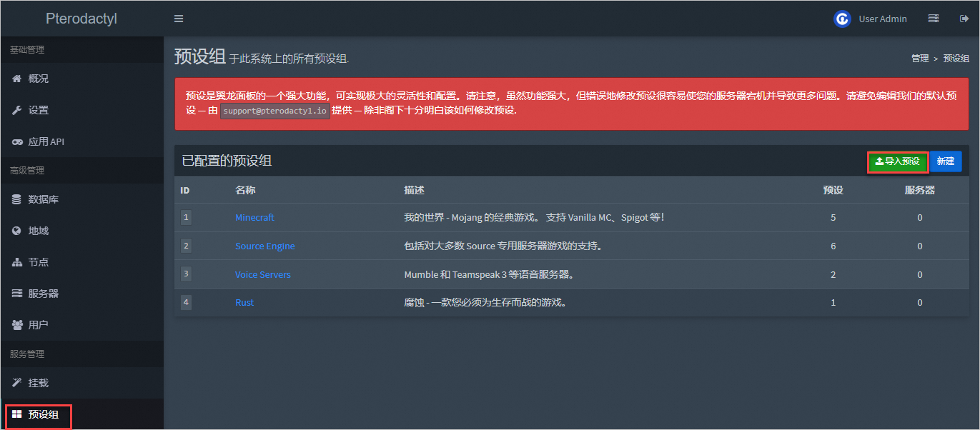Click the green 导入预设 button
980x430 pixels.
point(897,161)
